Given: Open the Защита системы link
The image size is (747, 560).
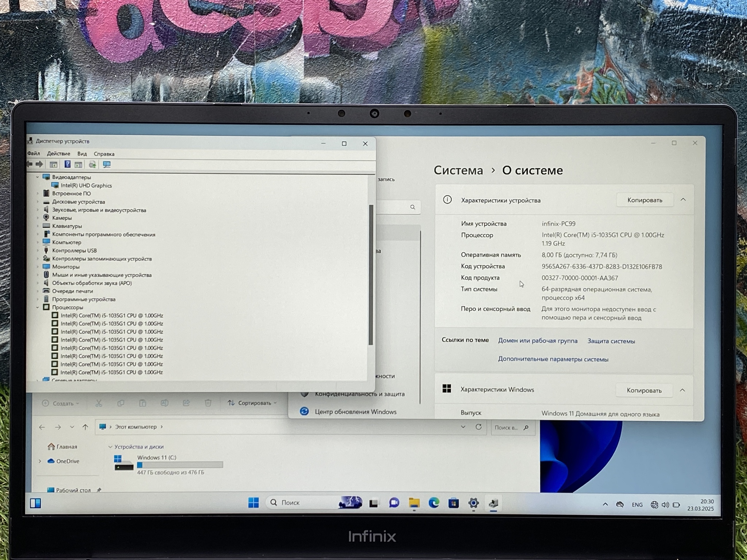Looking at the screenshot, I should [611, 341].
